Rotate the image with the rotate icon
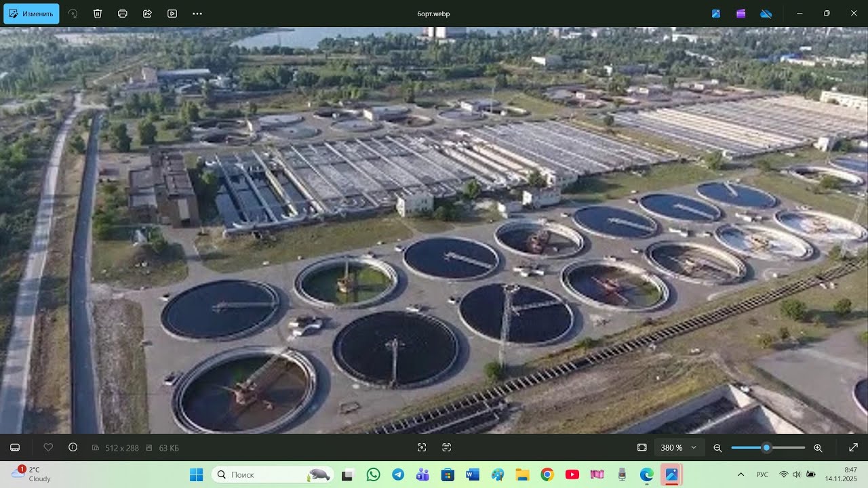The height and width of the screenshot is (488, 868). (x=73, y=14)
